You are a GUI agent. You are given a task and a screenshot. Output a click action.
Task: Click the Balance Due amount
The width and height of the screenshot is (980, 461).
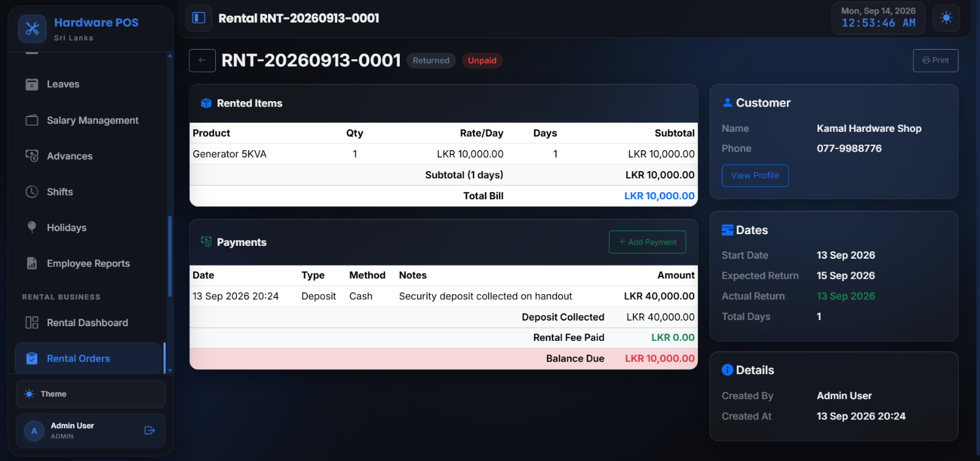tap(660, 359)
